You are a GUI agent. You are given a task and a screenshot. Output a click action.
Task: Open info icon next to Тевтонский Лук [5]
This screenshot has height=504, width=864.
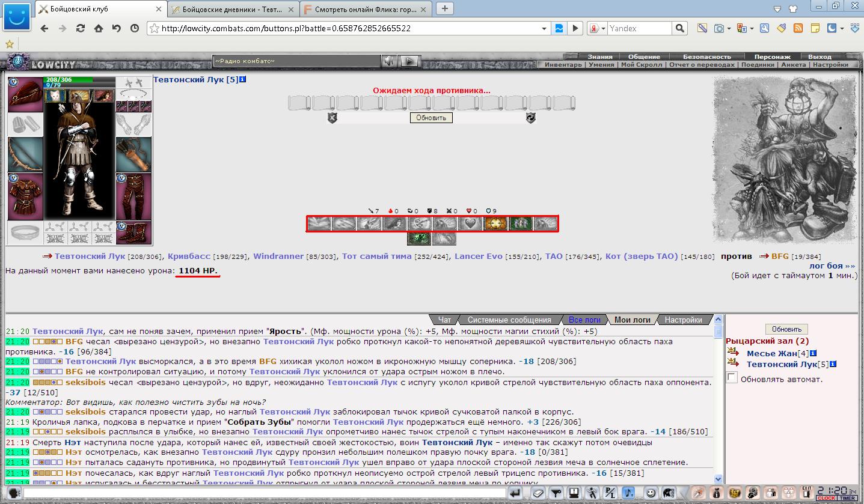242,79
